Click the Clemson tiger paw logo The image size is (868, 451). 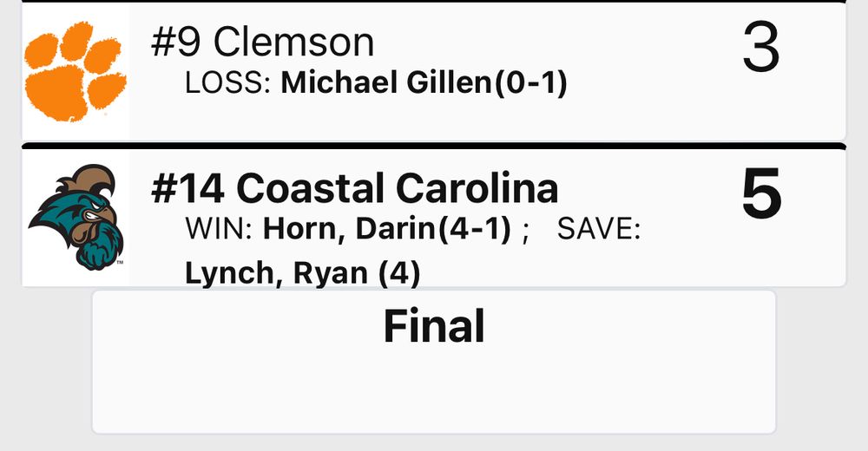pyautogui.click(x=76, y=71)
